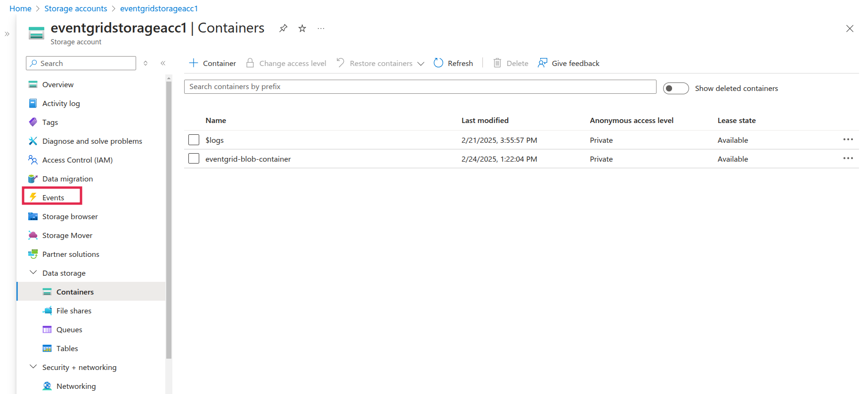Mark storage account as favorite with star
The width and height of the screenshot is (868, 394).
tap(302, 28)
